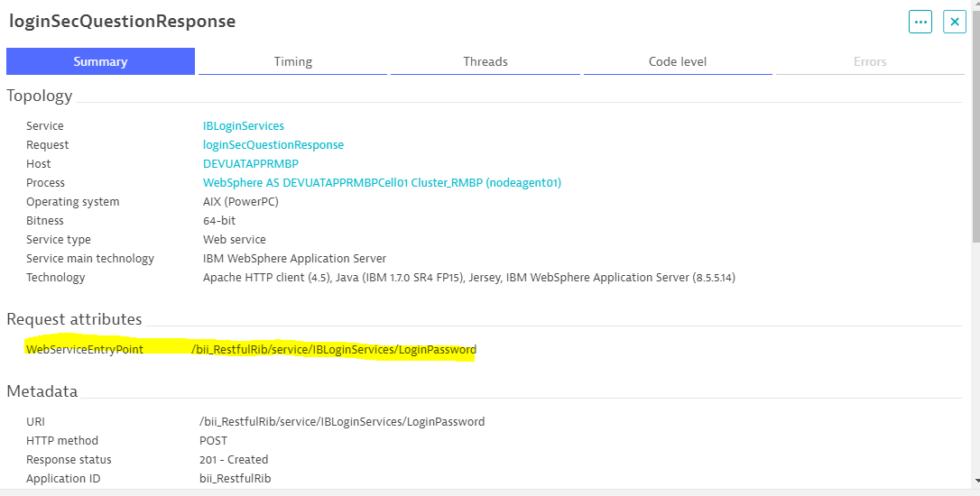980x496 pixels.
Task: Click the Operating system label
Action: (x=72, y=202)
